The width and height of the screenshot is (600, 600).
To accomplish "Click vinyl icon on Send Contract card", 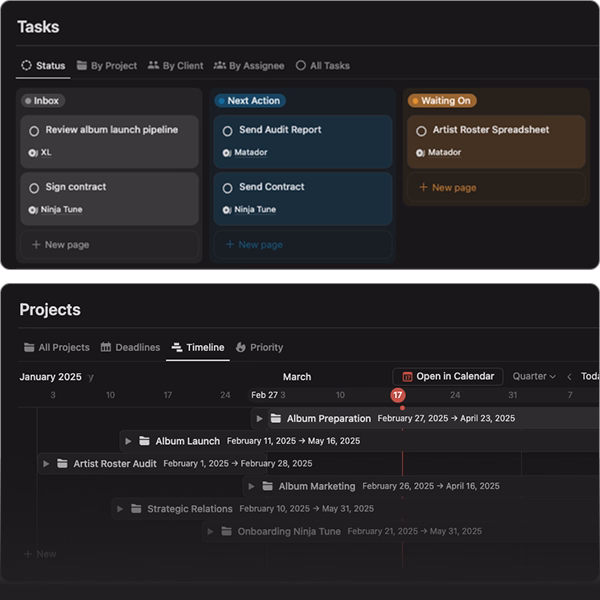I will tap(227, 210).
